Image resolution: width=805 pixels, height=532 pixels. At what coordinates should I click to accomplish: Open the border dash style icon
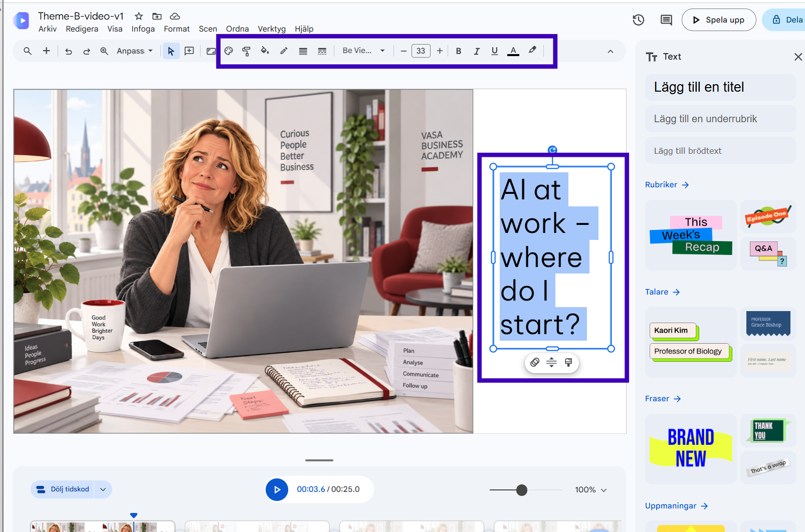(x=322, y=51)
